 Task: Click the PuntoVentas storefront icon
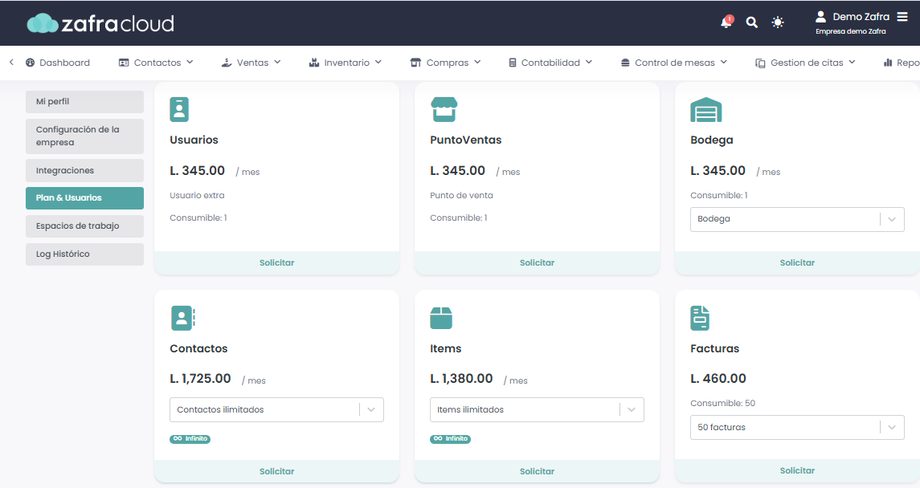click(444, 110)
